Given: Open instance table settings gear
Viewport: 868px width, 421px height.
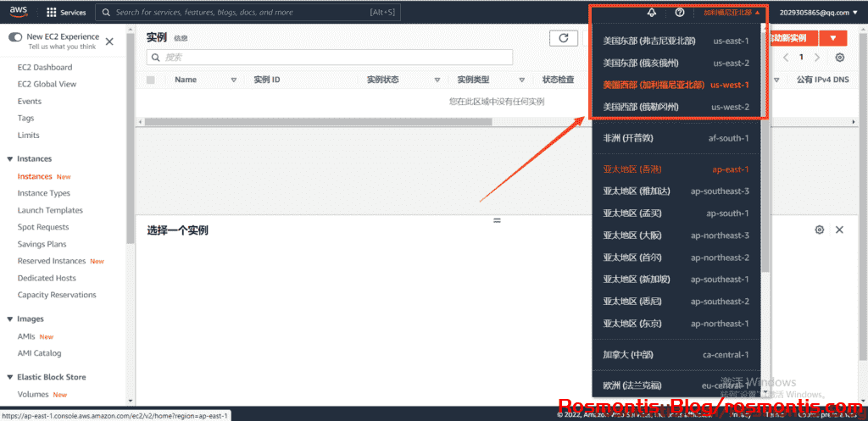Looking at the screenshot, I should (x=840, y=58).
